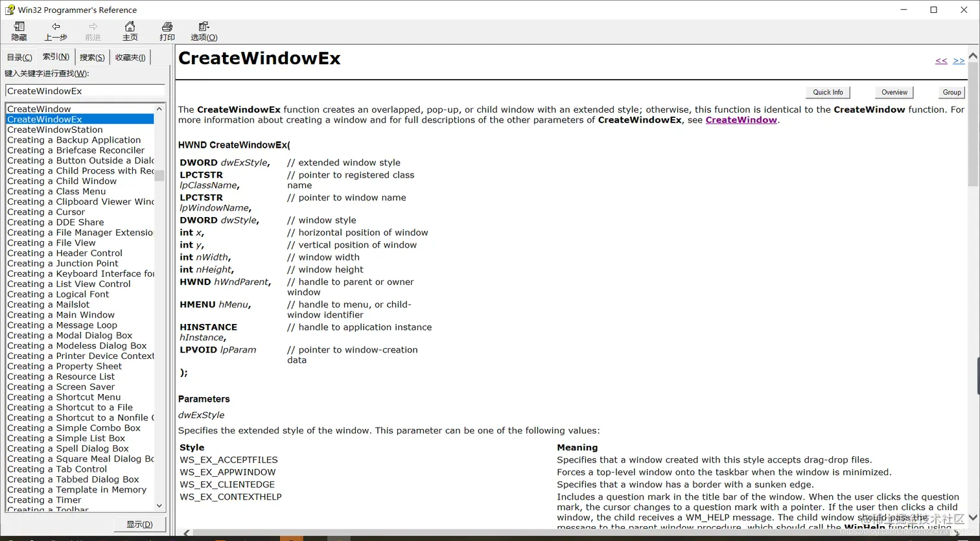Select Creating a Shortcut to a File entry
Image resolution: width=980 pixels, height=541 pixels.
point(80,408)
